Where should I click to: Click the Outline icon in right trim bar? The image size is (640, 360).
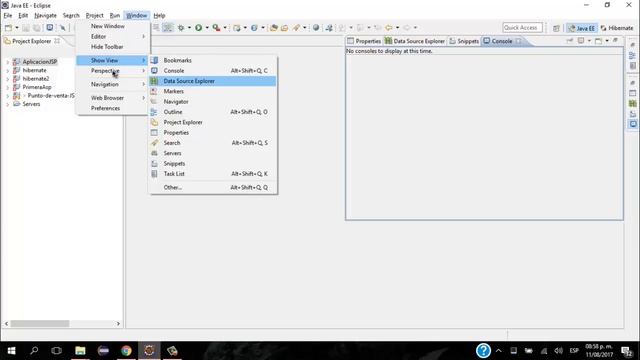point(632,56)
